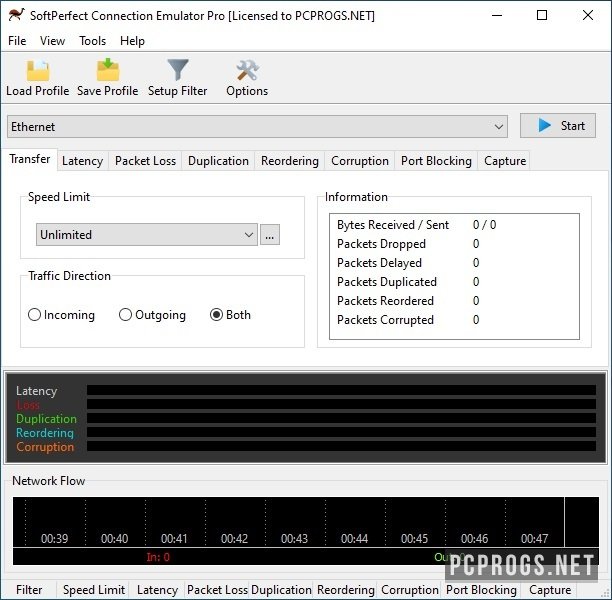Switch to the Reordering tab

[290, 161]
